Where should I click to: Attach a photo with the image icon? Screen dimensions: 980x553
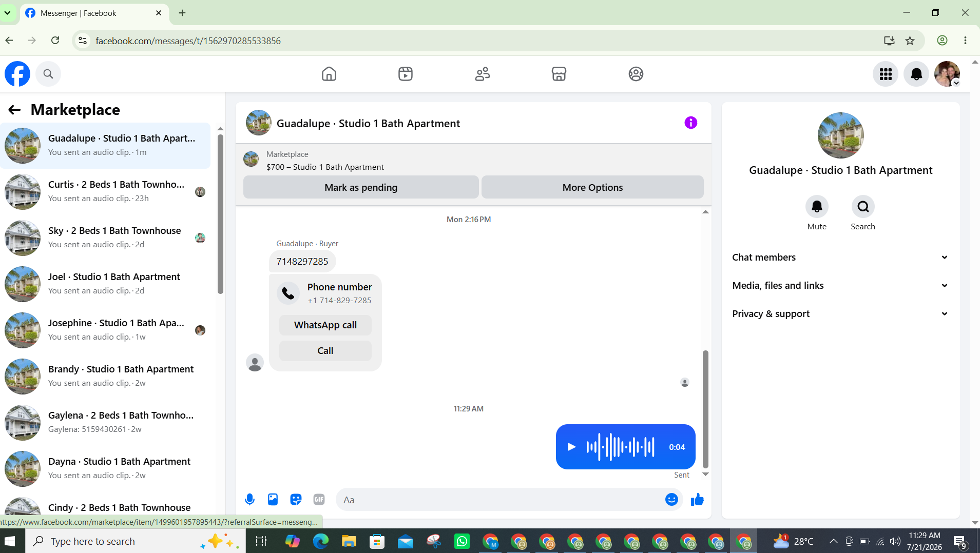(273, 500)
